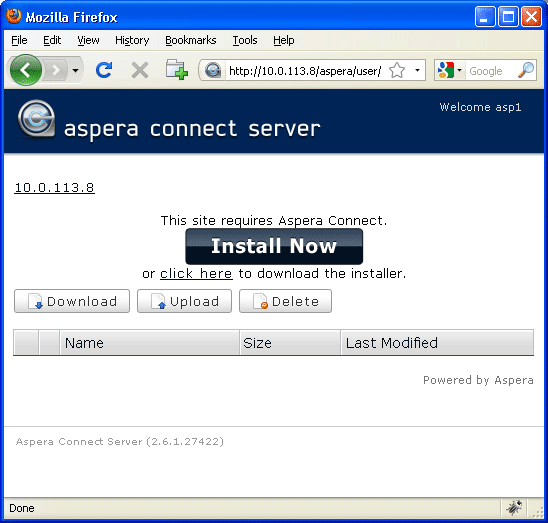The image size is (548, 523).
Task: Click the Firefox icon in the title bar
Action: [14, 16]
